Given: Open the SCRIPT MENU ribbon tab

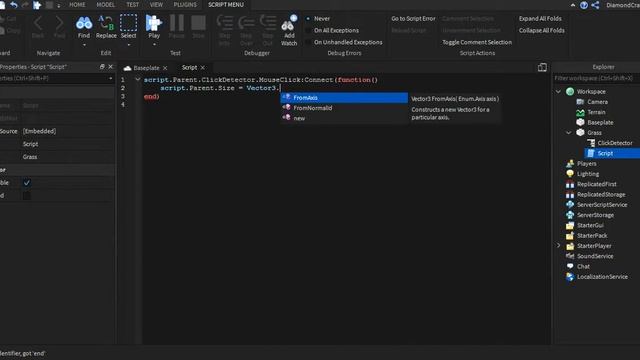Looking at the screenshot, I should 226,5.
